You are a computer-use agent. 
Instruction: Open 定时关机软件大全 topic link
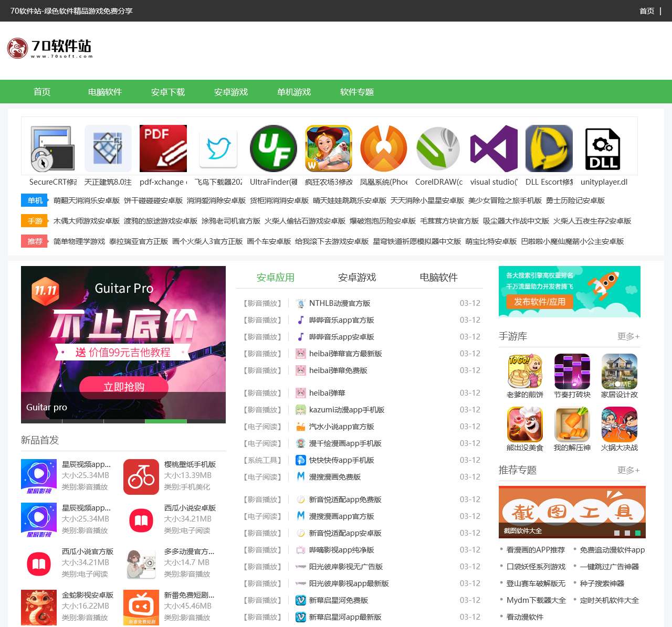point(610,600)
